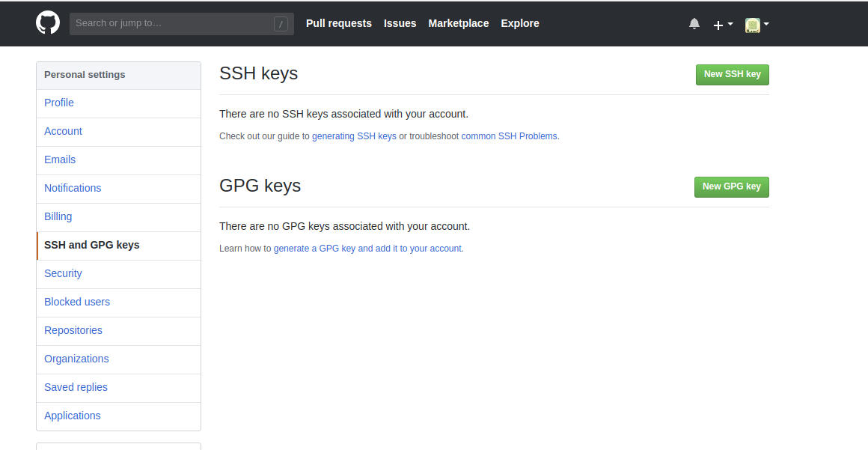Open Blocked users settings

pyautogui.click(x=77, y=302)
